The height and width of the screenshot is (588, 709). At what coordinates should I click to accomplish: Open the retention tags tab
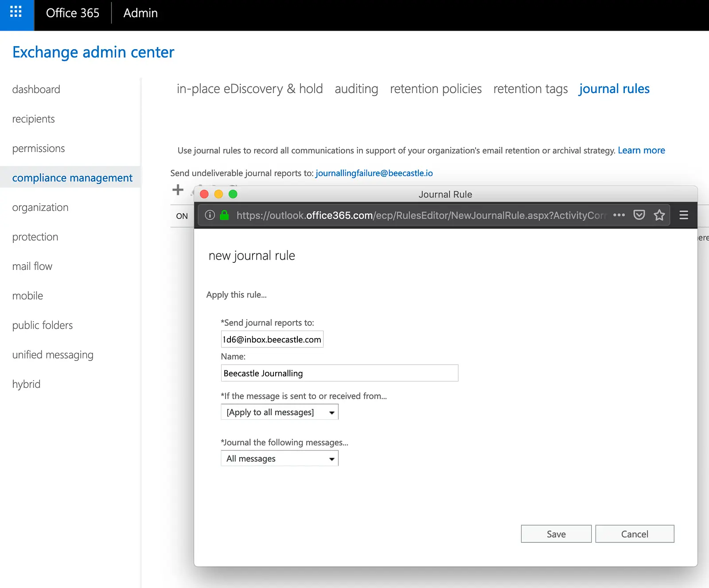530,89
